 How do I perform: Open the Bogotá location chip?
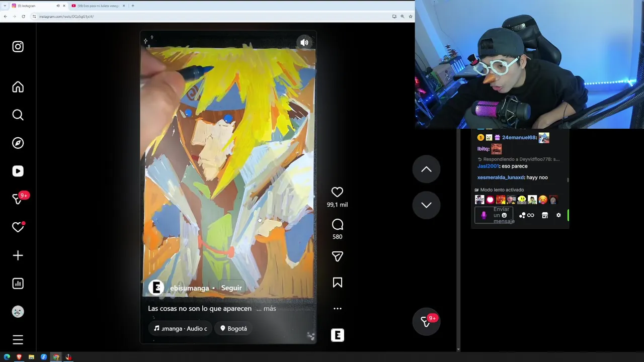pos(233,328)
